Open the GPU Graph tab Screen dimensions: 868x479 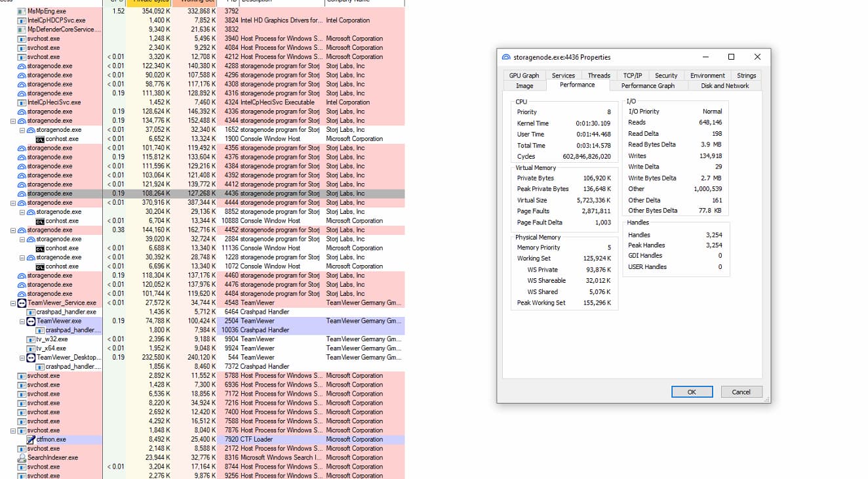(524, 75)
